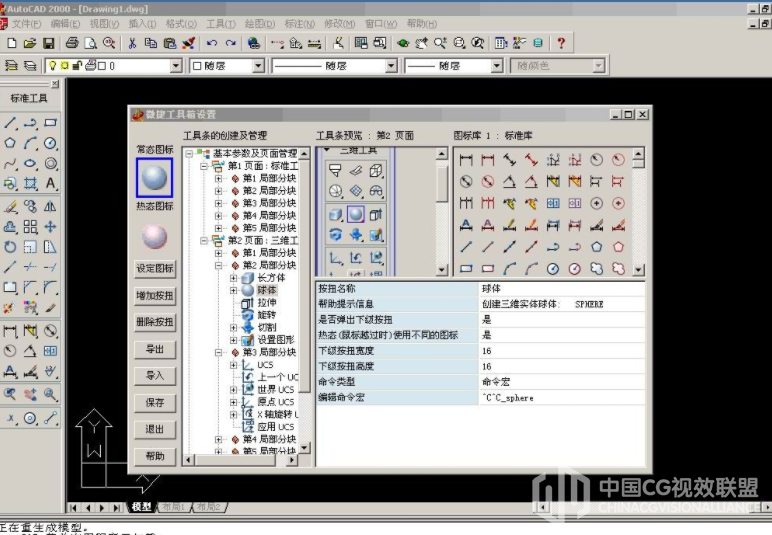
Task: Select the Line tool in left toolbox
Action: click(10, 123)
